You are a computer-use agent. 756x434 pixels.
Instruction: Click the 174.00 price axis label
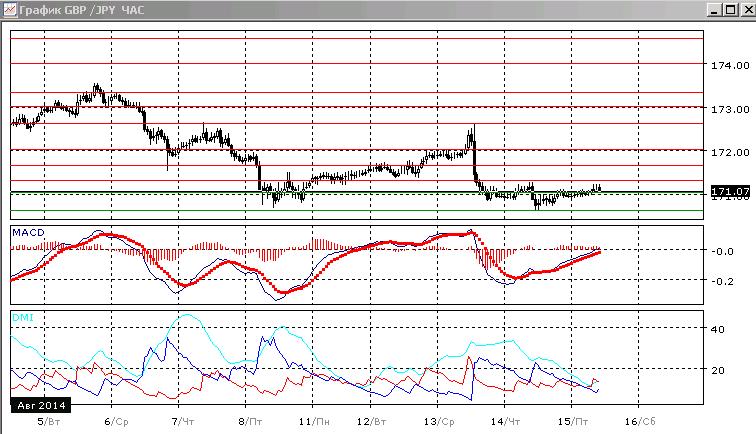[730, 66]
